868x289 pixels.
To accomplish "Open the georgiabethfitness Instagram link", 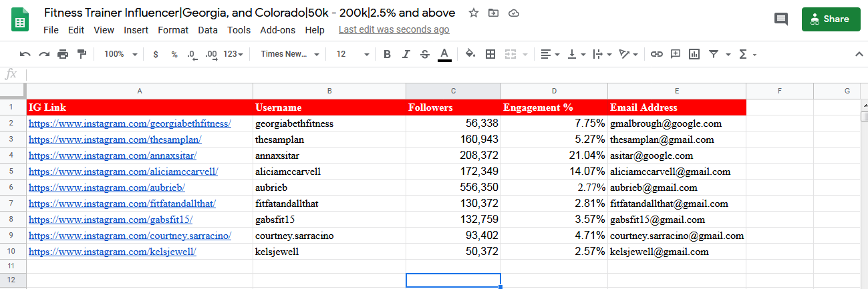I will pyautogui.click(x=130, y=123).
